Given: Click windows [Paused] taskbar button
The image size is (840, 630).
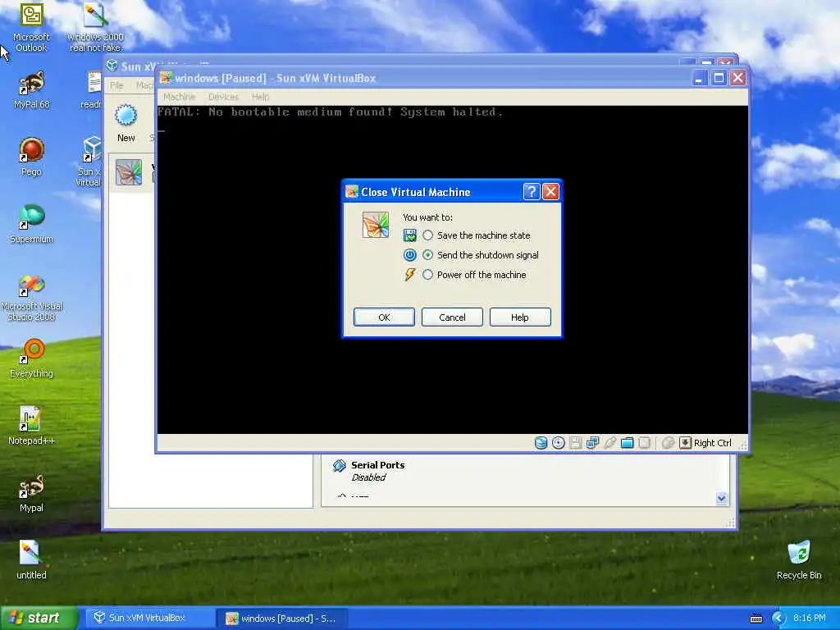Looking at the screenshot, I should (283, 619).
